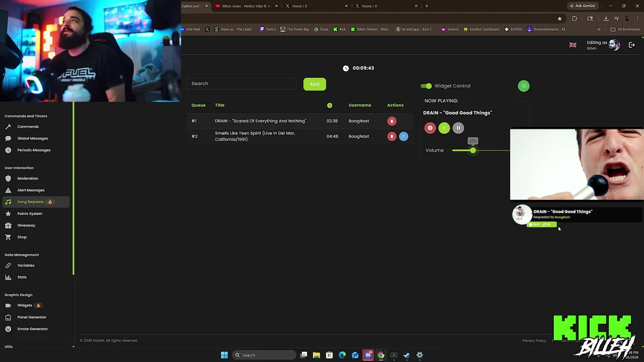Click the video thumbnail preview
This screenshot has height=362, width=644.
click(x=577, y=164)
